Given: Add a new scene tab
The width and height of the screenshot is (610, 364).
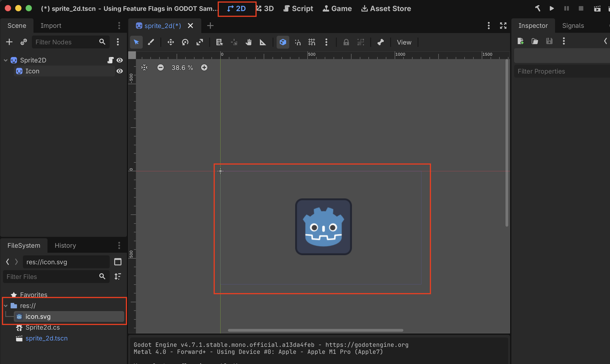Looking at the screenshot, I should [x=210, y=26].
